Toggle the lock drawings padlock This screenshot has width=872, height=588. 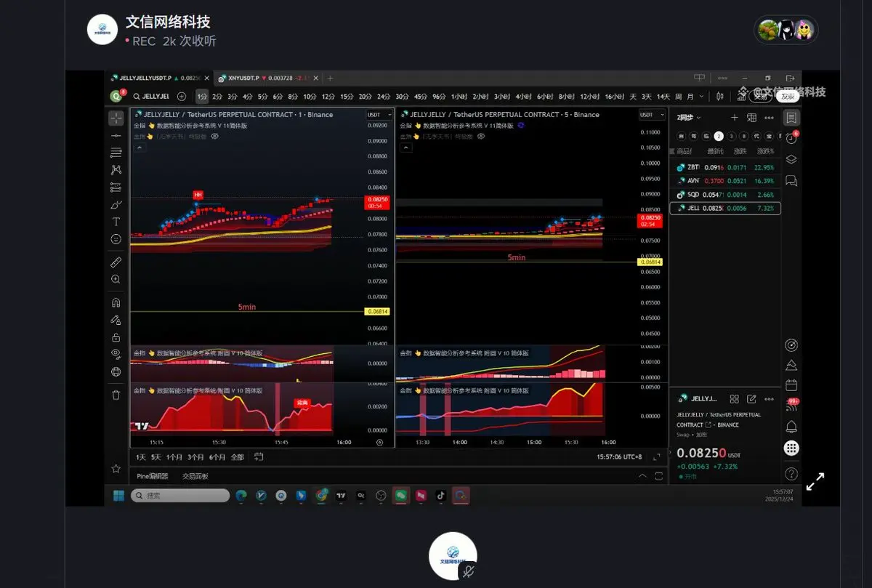tap(116, 337)
